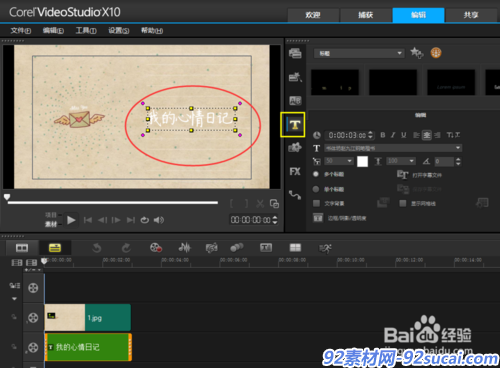Image resolution: width=500 pixels, height=368 pixels.
Task: Redo the action in timeline toolbar
Action: [126, 248]
